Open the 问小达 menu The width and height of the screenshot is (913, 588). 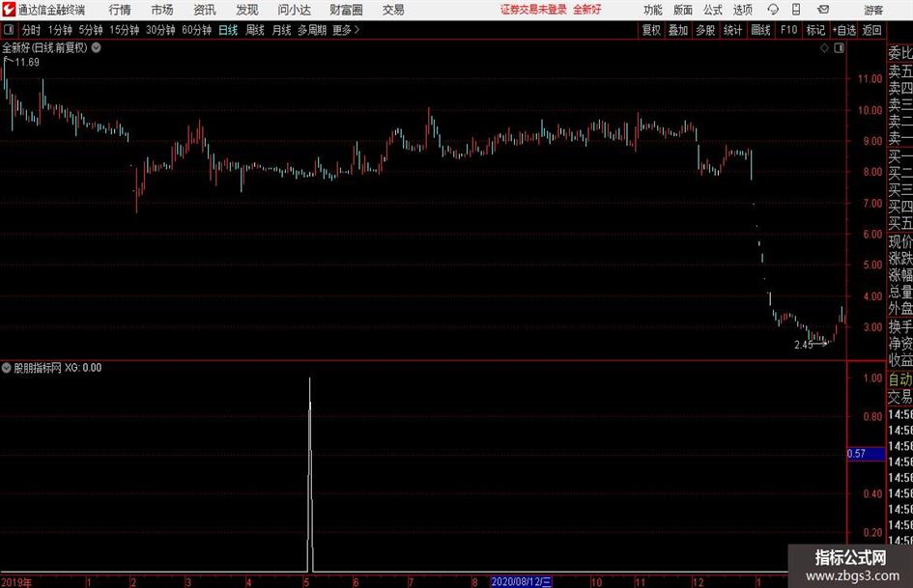[294, 10]
